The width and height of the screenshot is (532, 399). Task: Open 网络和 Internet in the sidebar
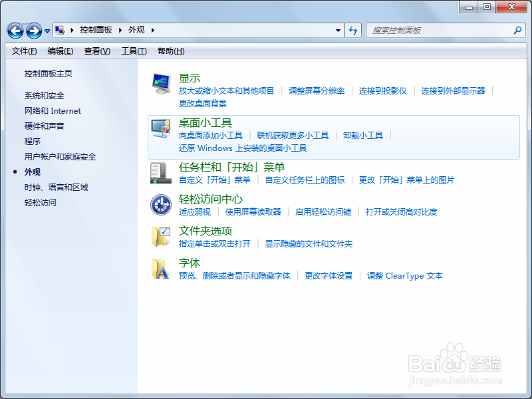[53, 111]
